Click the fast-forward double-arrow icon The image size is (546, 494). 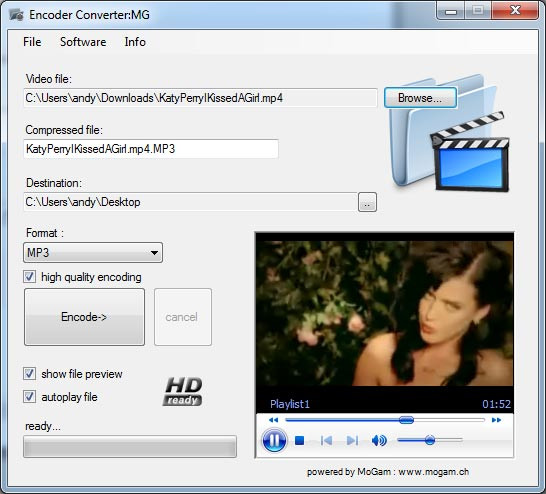pos(496,420)
